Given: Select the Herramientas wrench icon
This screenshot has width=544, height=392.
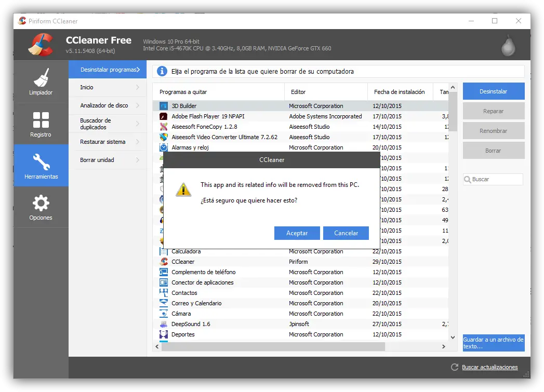Looking at the screenshot, I should point(41,162).
